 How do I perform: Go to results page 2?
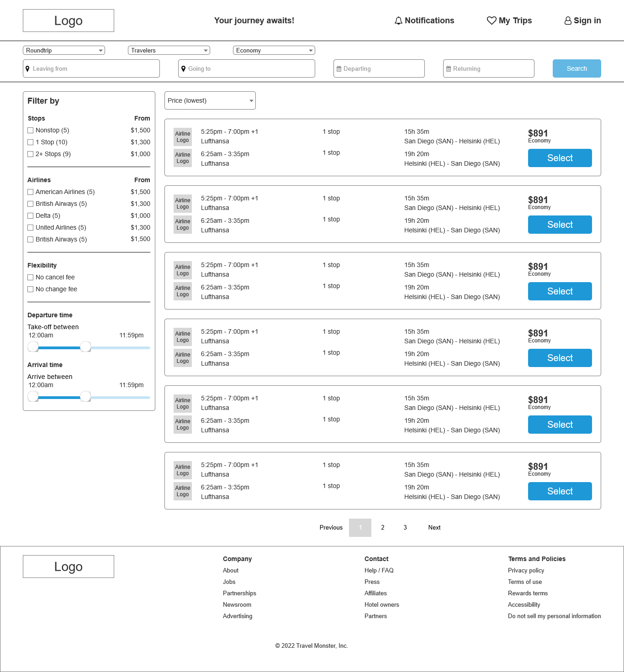383,528
